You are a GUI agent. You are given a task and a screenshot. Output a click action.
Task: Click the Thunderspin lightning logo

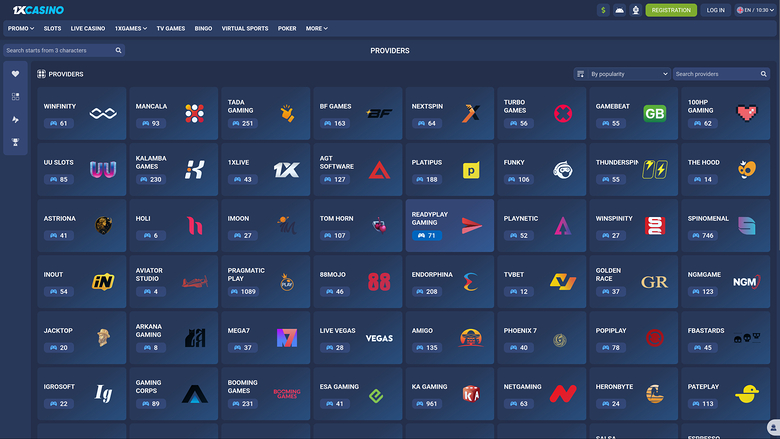[655, 170]
